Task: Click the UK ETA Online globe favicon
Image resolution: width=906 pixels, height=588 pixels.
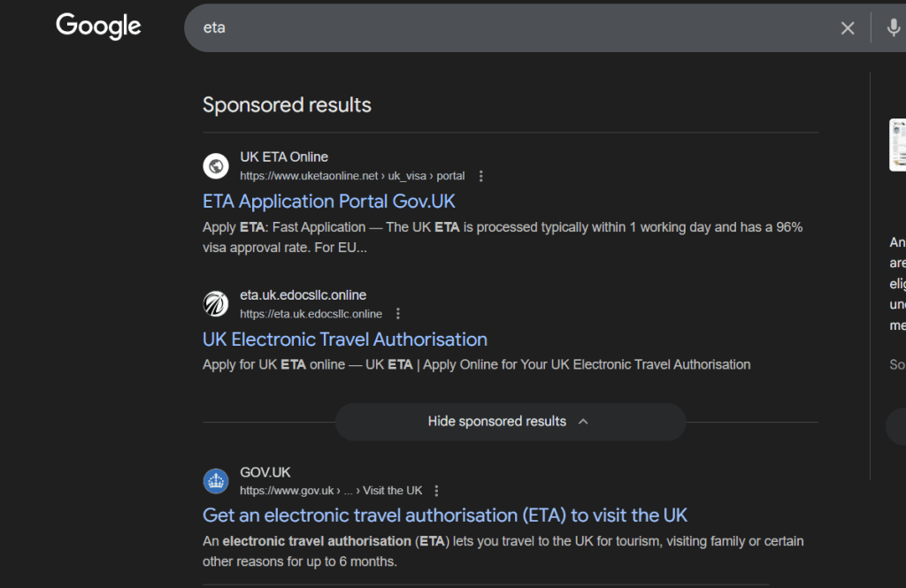Action: 216,165
